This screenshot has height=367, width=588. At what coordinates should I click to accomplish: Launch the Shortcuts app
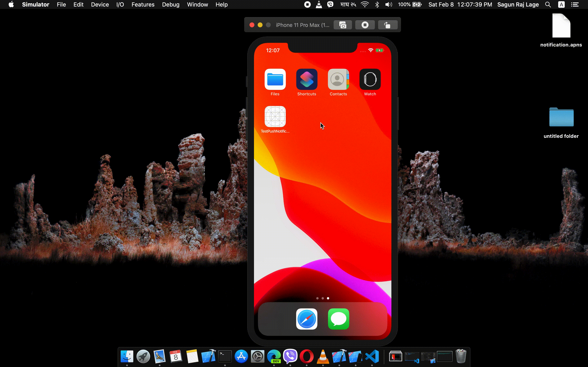307,79
